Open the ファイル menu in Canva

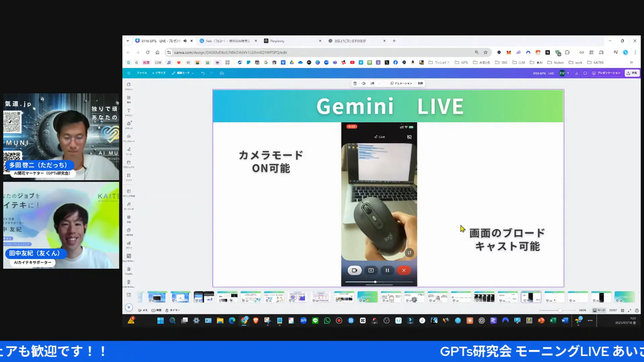(142, 73)
